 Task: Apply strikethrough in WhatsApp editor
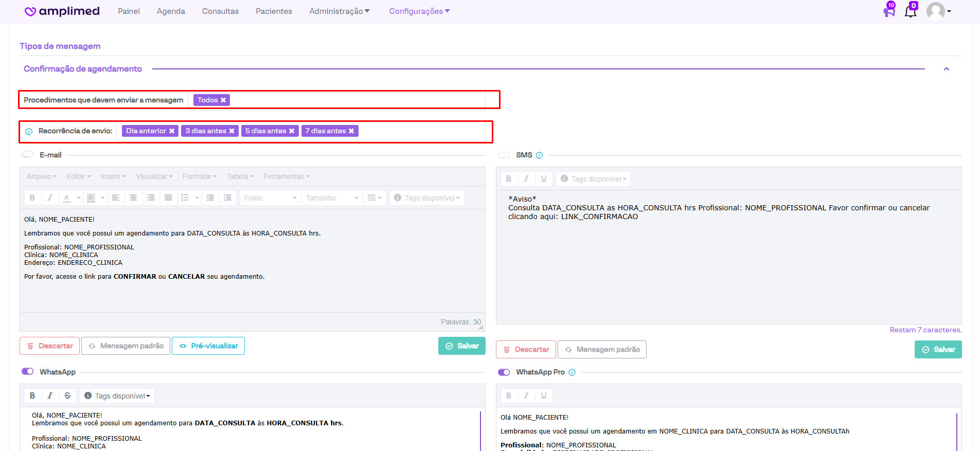coord(67,395)
